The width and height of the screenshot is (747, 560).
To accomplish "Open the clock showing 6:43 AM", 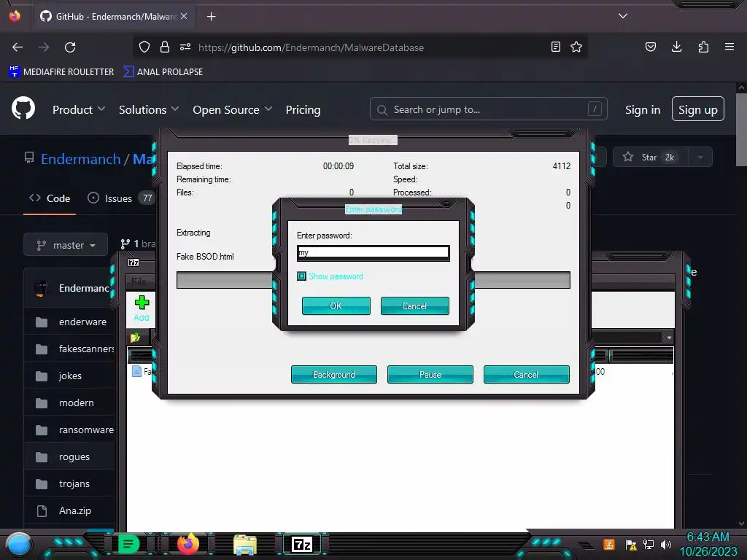I will coord(708,544).
